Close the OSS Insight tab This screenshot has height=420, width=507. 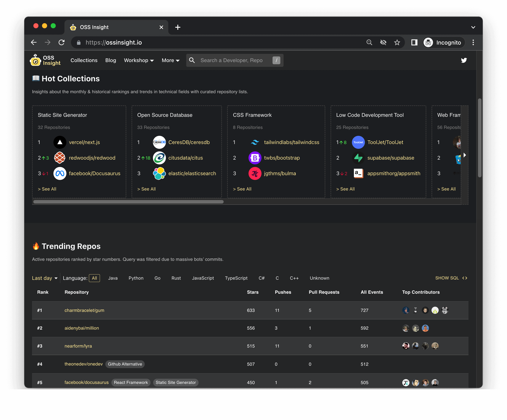point(161,27)
